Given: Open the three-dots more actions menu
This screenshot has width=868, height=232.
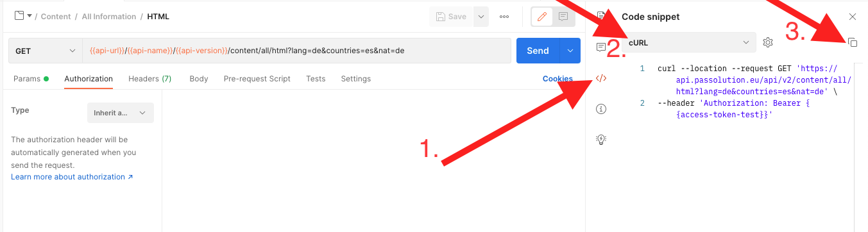Looking at the screenshot, I should 504,17.
